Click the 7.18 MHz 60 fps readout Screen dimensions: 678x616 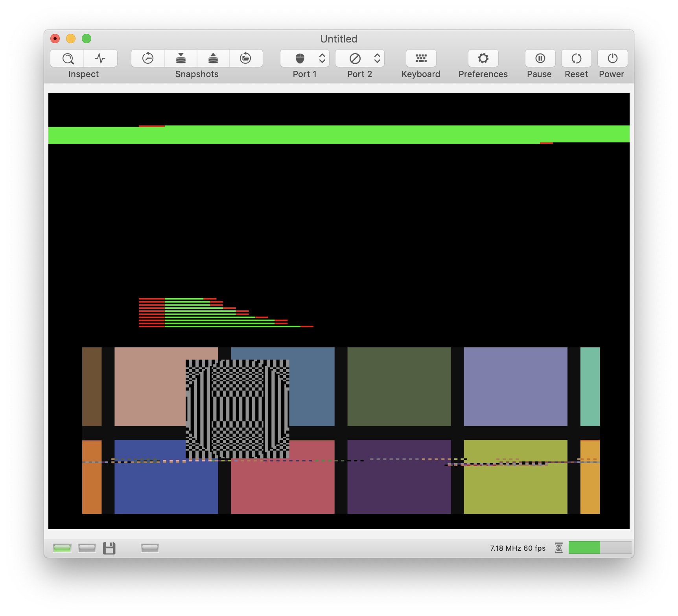[518, 548]
